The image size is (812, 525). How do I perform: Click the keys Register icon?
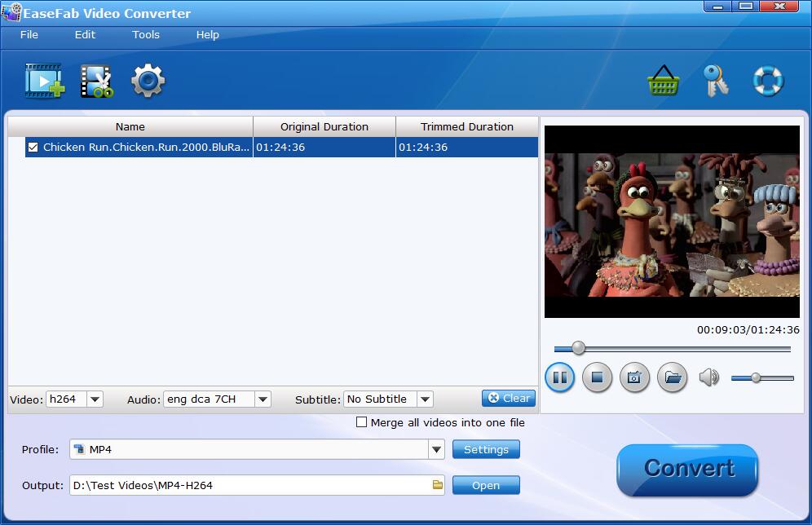point(716,81)
